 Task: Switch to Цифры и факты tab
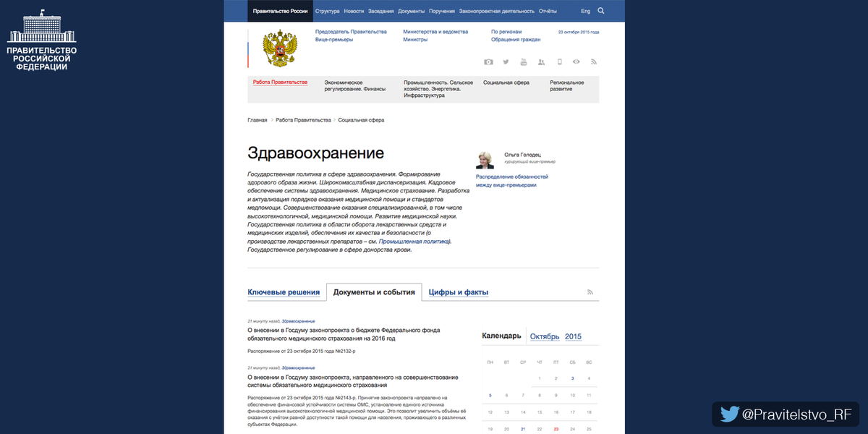pyautogui.click(x=459, y=292)
